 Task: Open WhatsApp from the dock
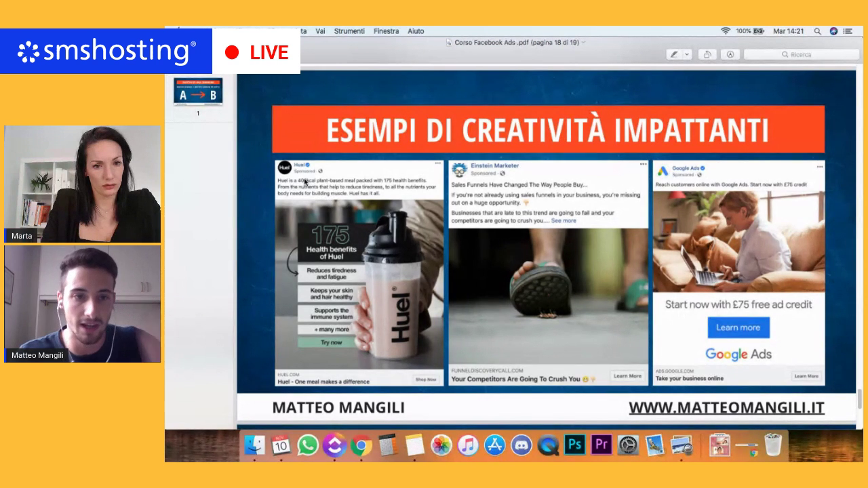click(308, 445)
